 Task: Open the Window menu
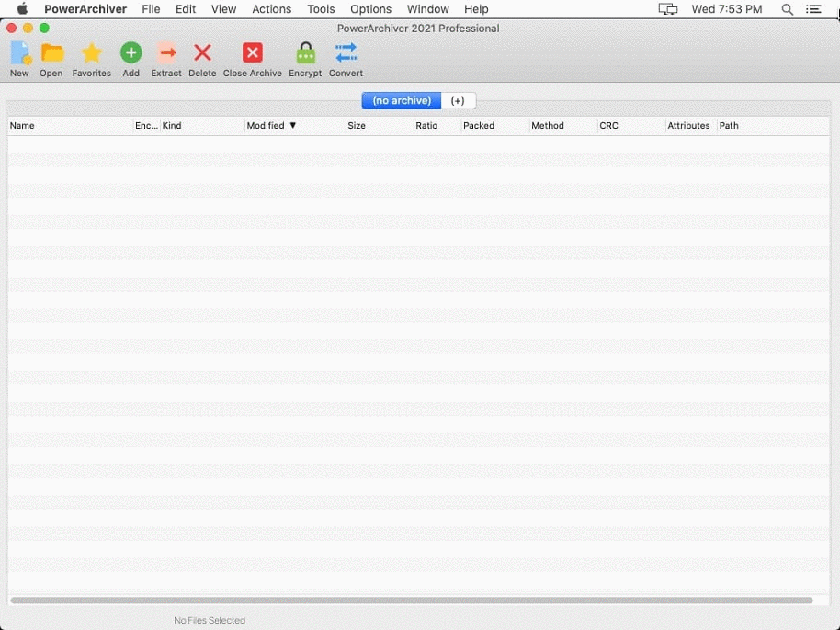coord(427,9)
